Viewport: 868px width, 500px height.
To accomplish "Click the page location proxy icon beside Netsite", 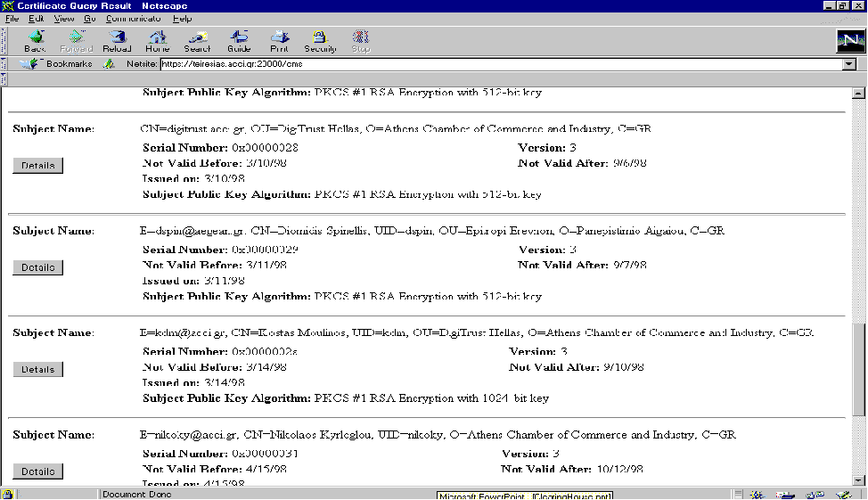I will (x=109, y=63).
